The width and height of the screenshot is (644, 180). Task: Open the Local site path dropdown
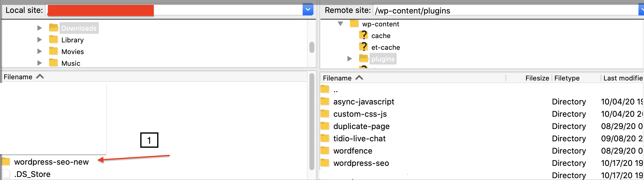pyautogui.click(x=308, y=10)
